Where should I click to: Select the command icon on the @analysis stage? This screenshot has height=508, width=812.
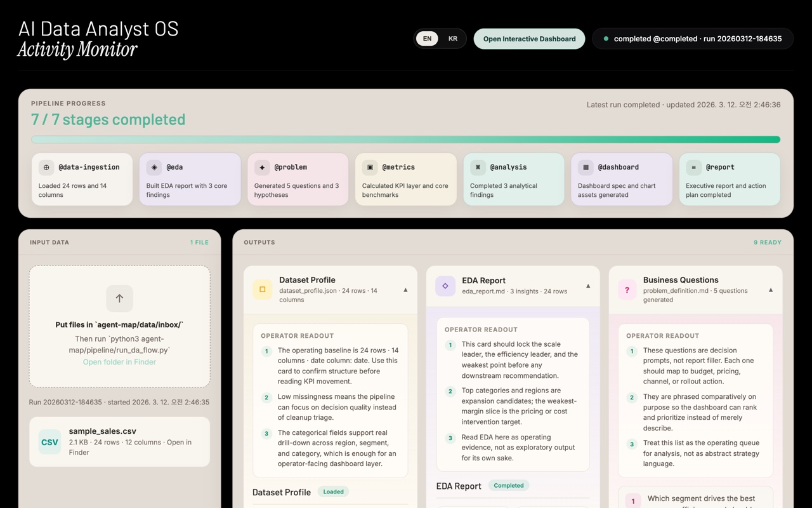[x=478, y=167]
